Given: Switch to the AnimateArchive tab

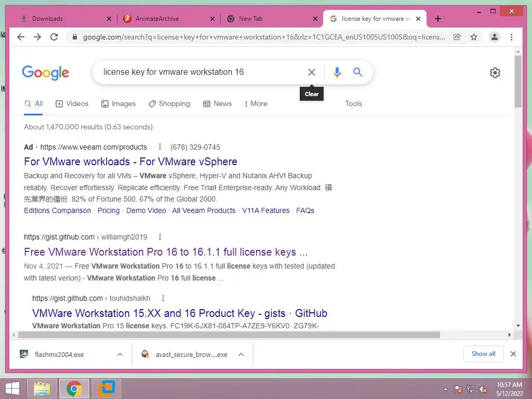Looking at the screenshot, I should coord(169,19).
